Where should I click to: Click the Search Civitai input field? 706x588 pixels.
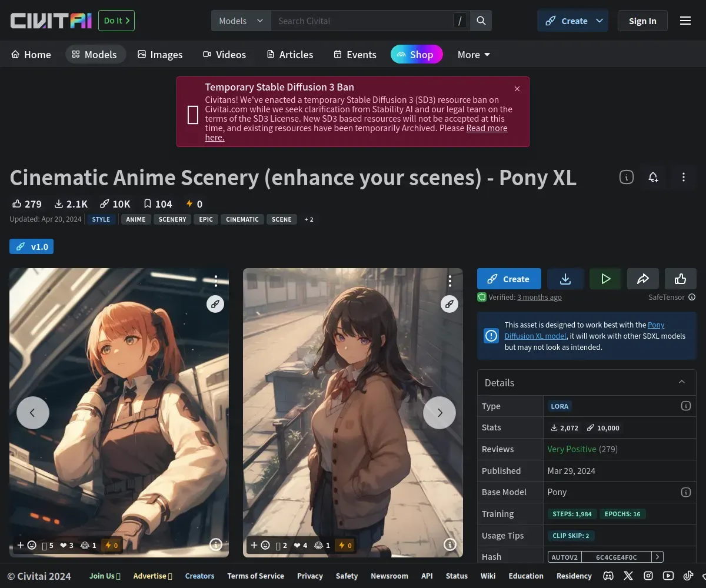pyautogui.click(x=362, y=21)
